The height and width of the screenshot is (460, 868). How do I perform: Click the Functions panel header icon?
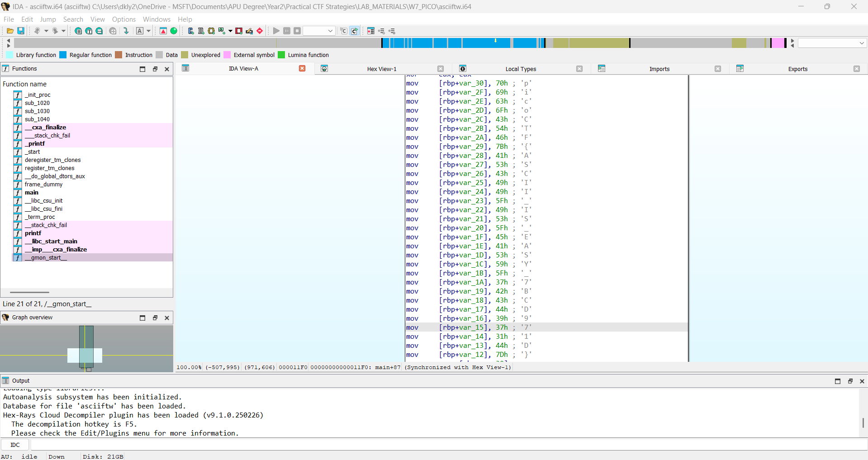(x=5, y=68)
